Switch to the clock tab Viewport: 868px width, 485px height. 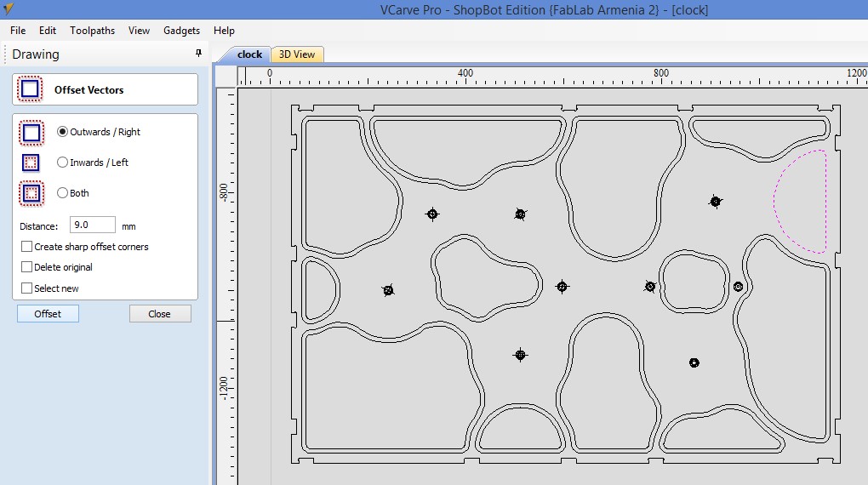[x=249, y=54]
